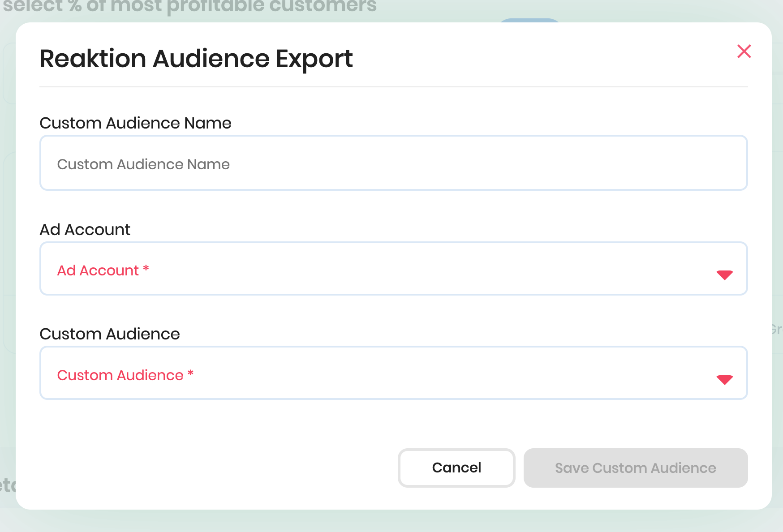The height and width of the screenshot is (532, 783).
Task: Click the red asterisk beside Ad Account placeholder
Action: click(x=146, y=269)
